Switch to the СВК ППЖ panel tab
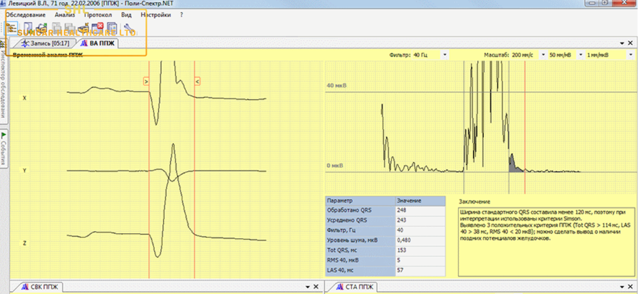Viewport: 644px width, 294px height. tap(40, 287)
